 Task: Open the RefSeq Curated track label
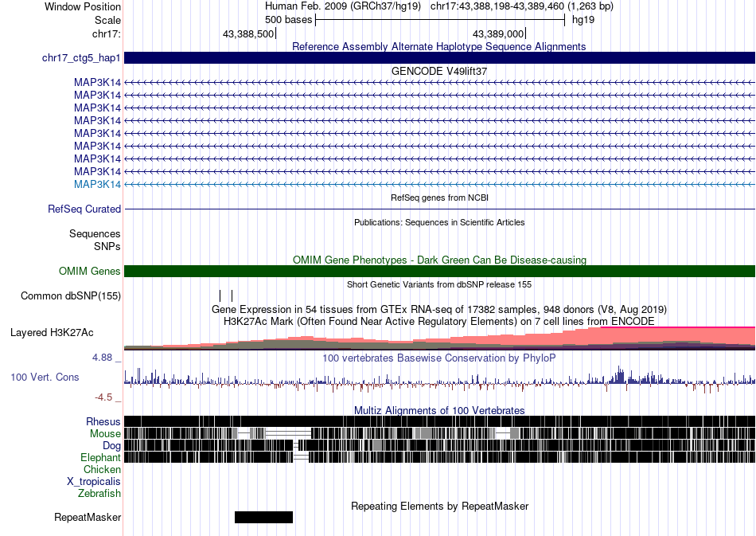84,209
